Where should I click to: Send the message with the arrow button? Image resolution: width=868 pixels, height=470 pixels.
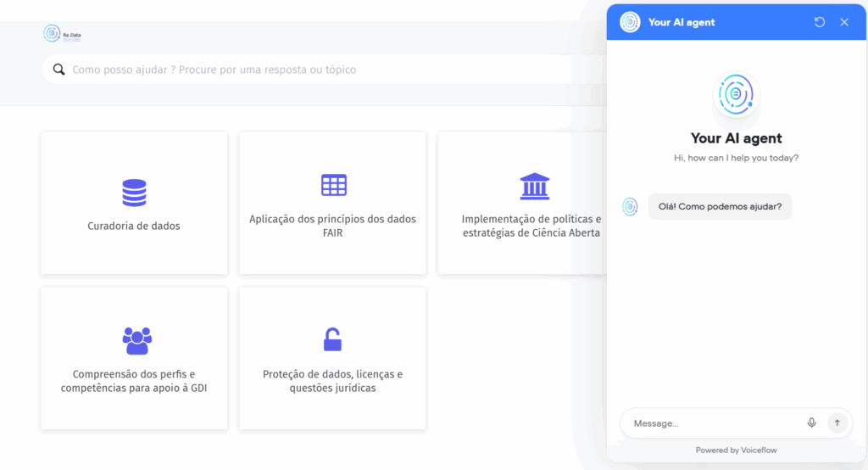coord(837,423)
